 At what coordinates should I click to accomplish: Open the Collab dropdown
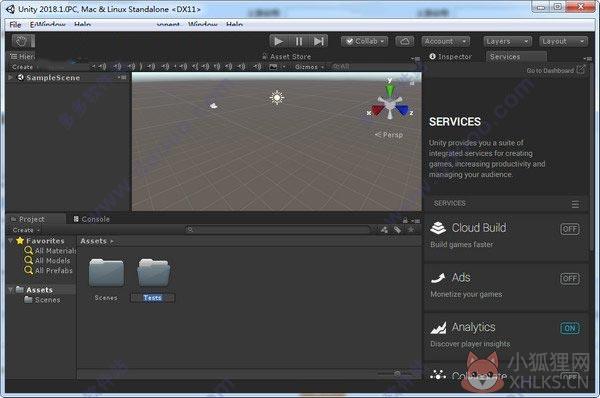point(364,41)
